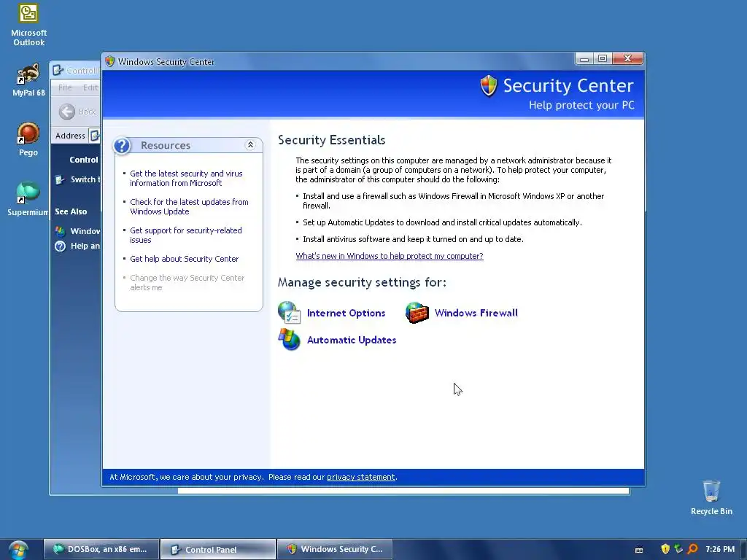
Task: Open the privacy statement link
Action: tap(360, 477)
